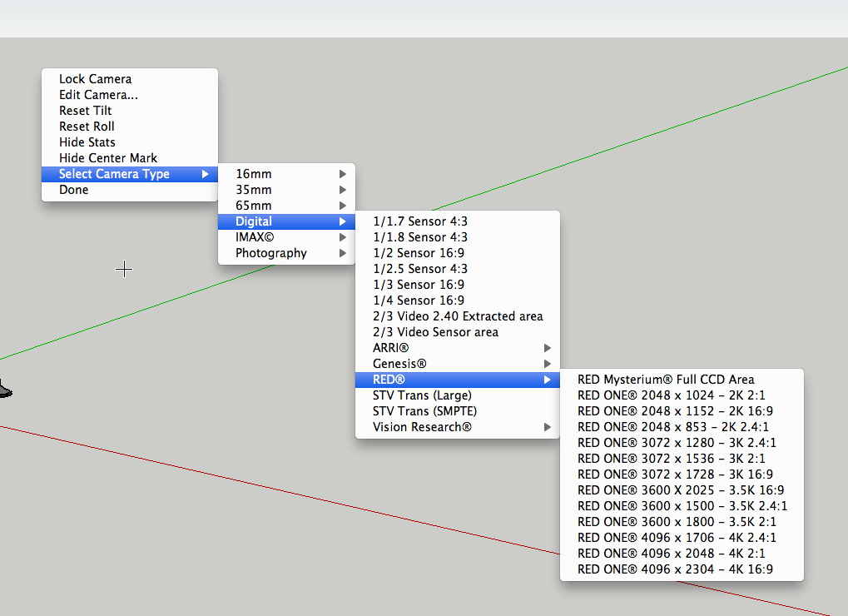Screen dimensions: 848x616
Task: Select RED Mysterium® Full CCD Area
Action: click(x=666, y=380)
